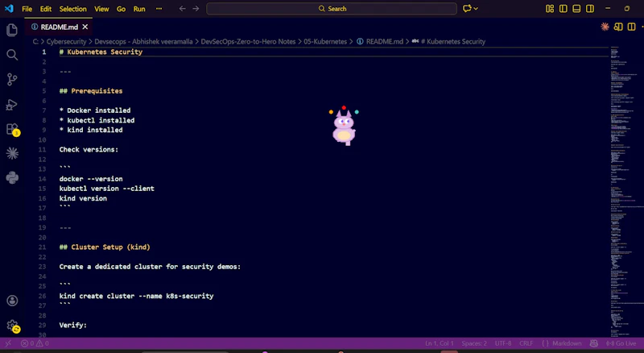Click the Go Live broadcast button
This screenshot has height=353, width=644.
tap(621, 343)
